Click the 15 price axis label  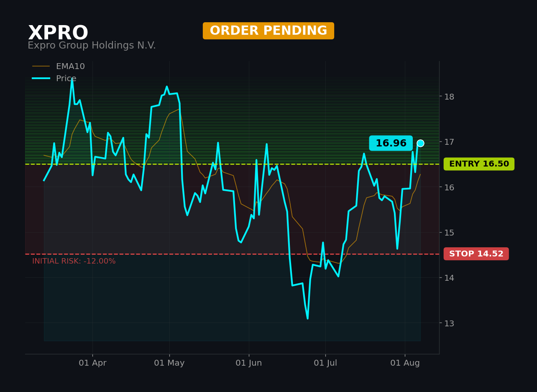[x=449, y=232]
